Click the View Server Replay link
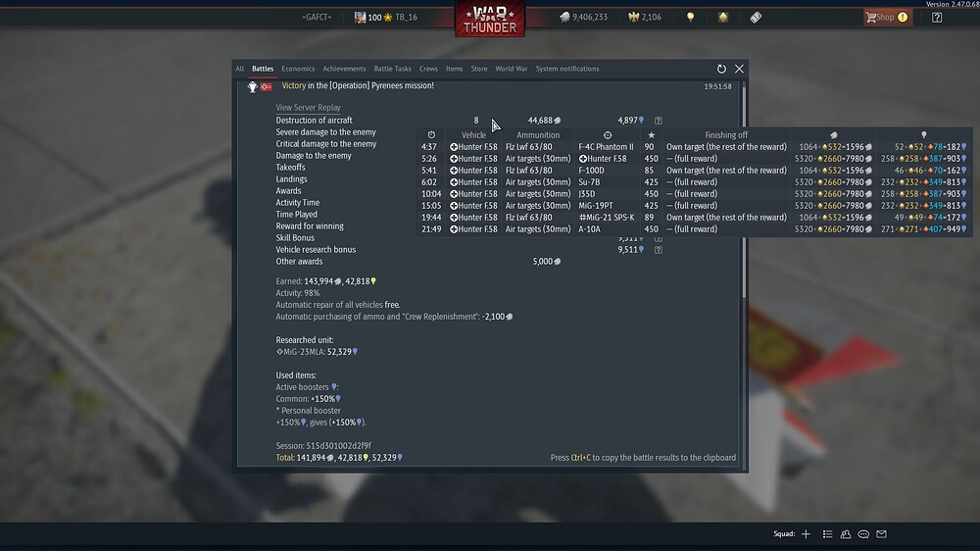The width and height of the screenshot is (980, 551). pyautogui.click(x=308, y=108)
